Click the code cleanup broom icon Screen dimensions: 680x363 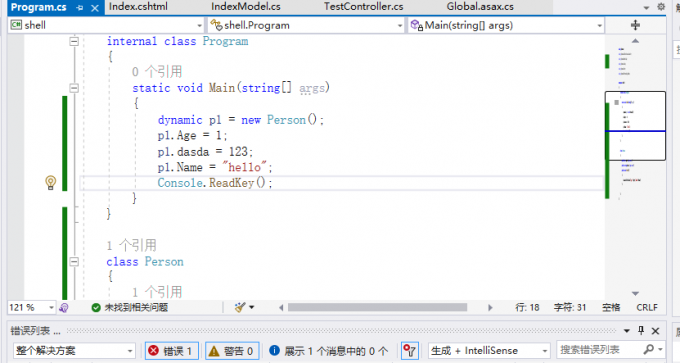click(x=240, y=307)
